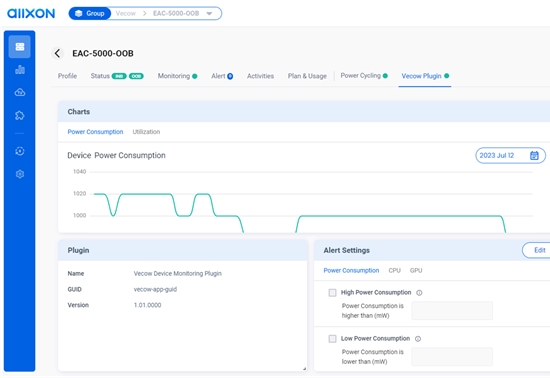Open the bar chart analytics sidebar icon
This screenshot has width=550, height=378.
click(x=20, y=69)
